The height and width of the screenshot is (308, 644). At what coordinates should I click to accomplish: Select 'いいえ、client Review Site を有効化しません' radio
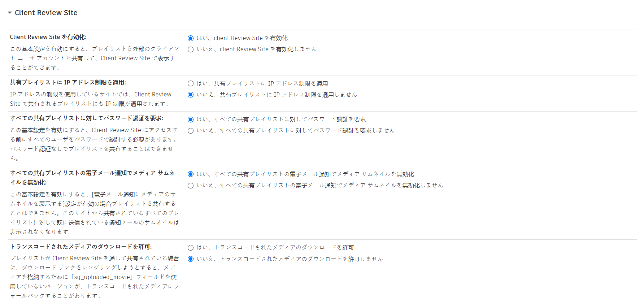tap(191, 49)
